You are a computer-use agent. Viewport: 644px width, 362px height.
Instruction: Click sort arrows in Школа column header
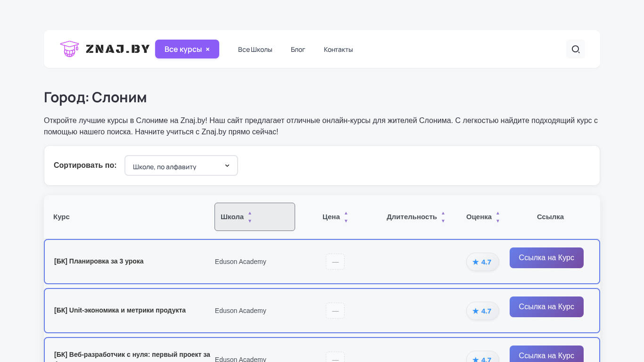(x=250, y=217)
